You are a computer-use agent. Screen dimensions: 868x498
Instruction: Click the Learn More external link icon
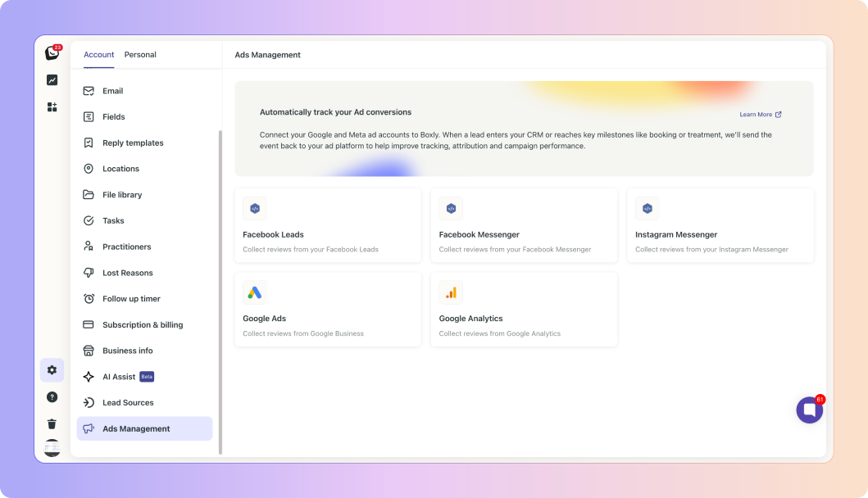point(779,115)
